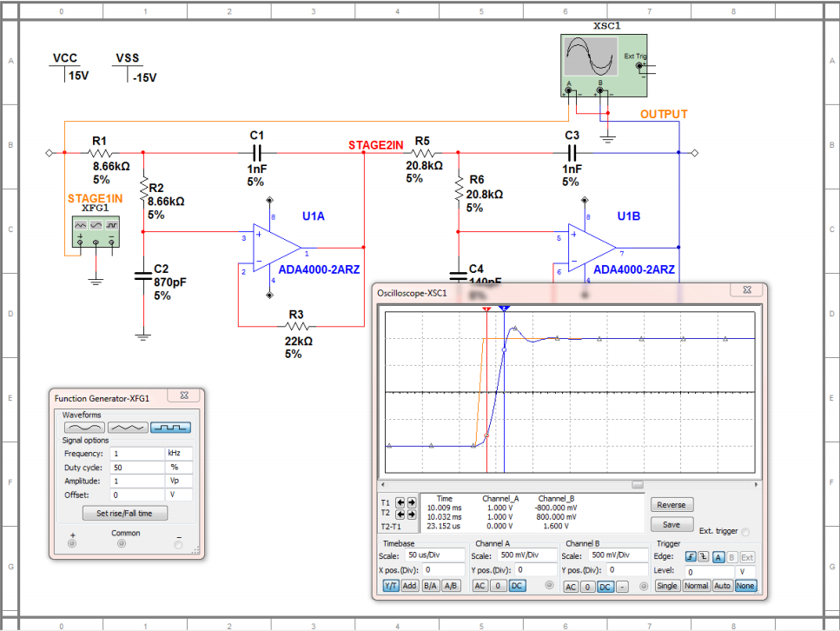840x631 pixels.
Task: Click the Timebase Scale input field
Action: click(435, 555)
